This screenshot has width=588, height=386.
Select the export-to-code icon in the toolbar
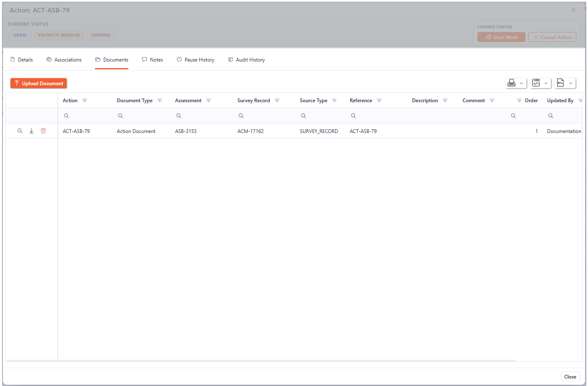click(536, 83)
